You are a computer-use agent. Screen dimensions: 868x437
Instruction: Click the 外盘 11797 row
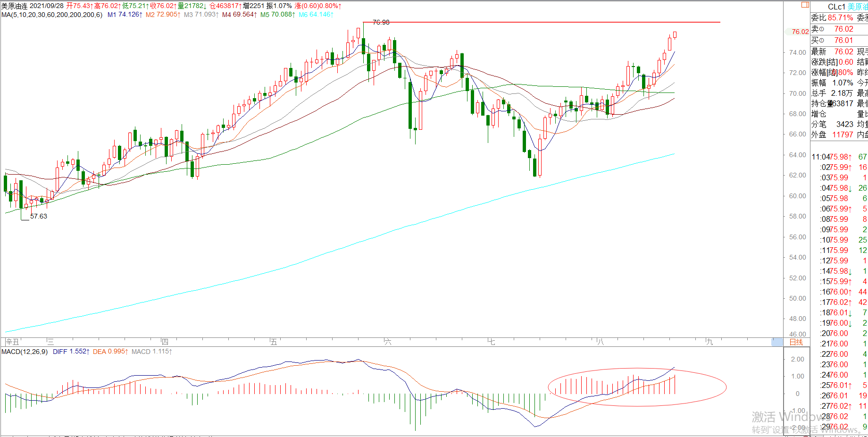pyautogui.click(x=832, y=135)
